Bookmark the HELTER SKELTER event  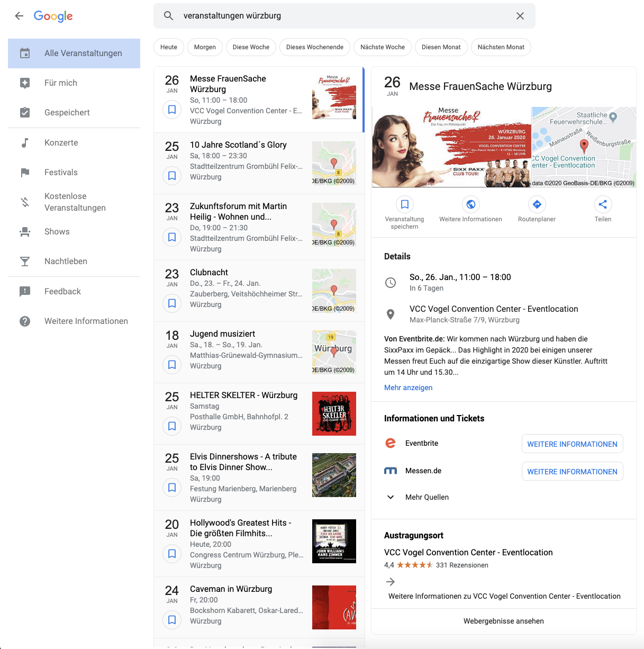[172, 426]
